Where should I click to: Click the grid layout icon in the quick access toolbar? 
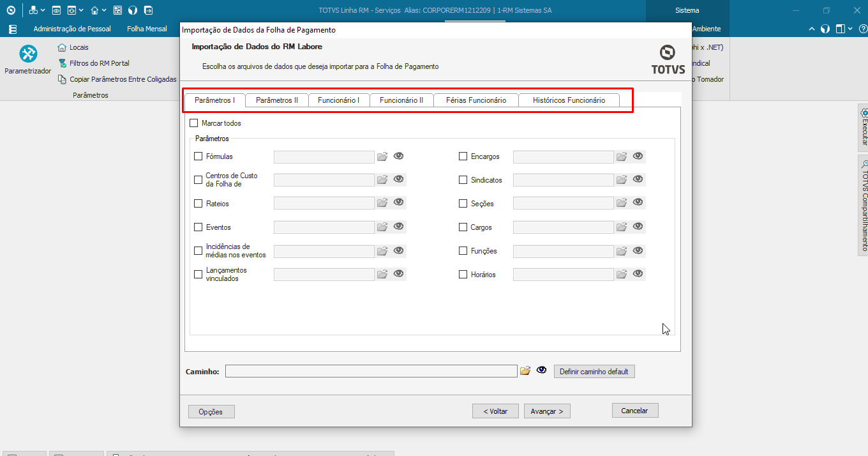117,10
